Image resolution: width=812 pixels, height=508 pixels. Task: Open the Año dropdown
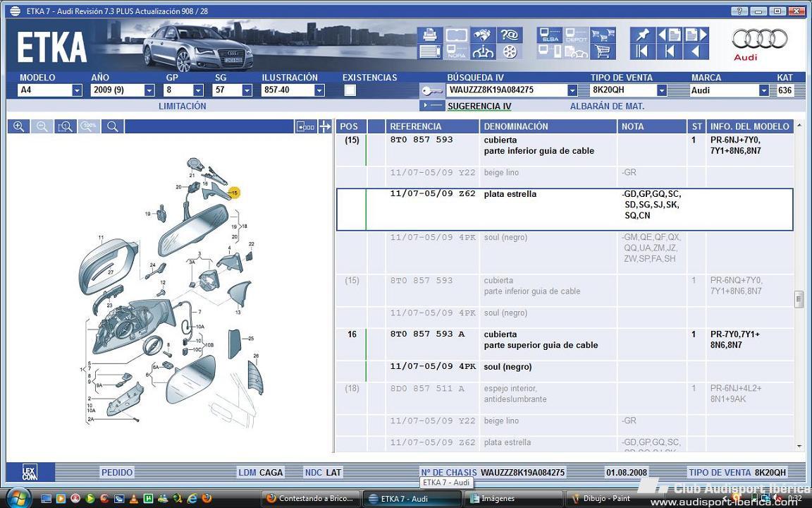coord(149,90)
